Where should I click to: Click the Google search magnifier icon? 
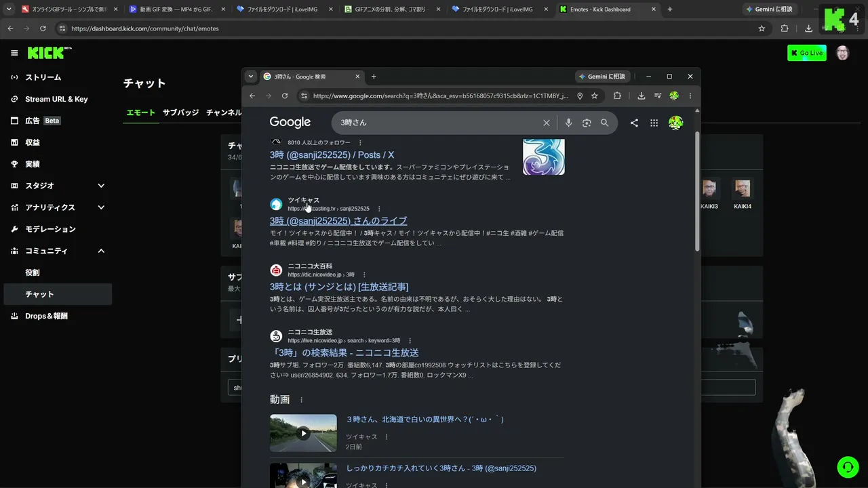coord(604,123)
